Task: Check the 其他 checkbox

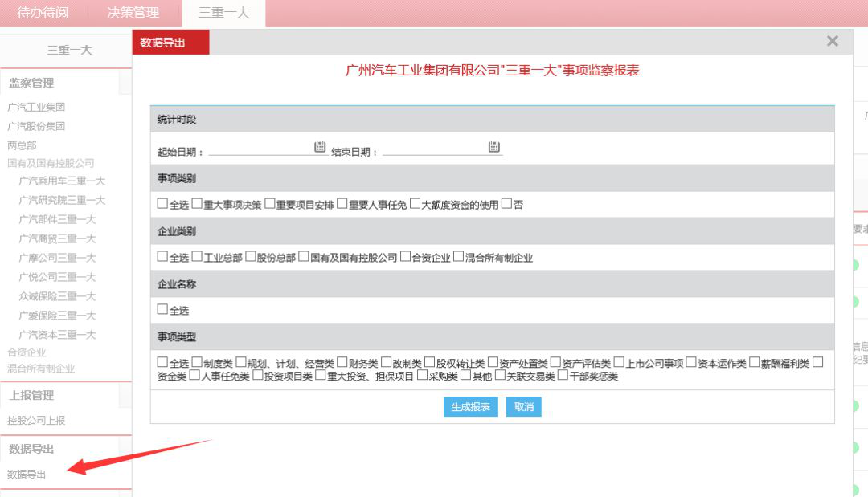Action: click(x=465, y=375)
